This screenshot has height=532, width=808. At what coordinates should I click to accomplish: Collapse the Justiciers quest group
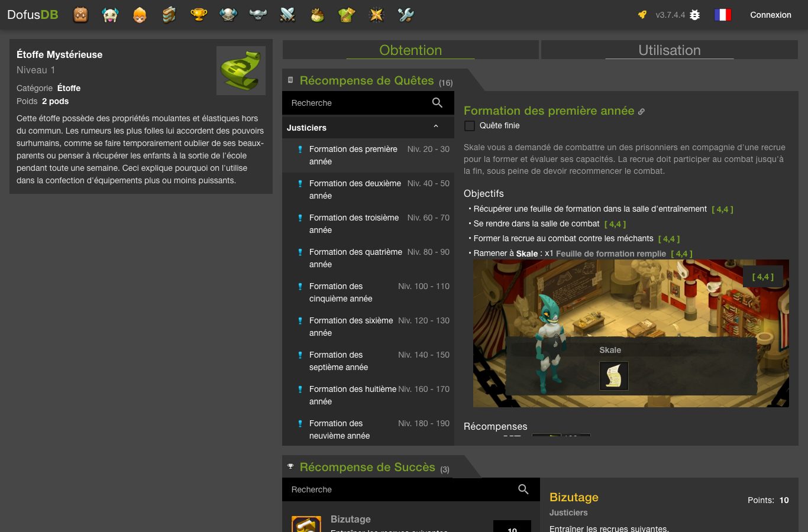(368, 128)
